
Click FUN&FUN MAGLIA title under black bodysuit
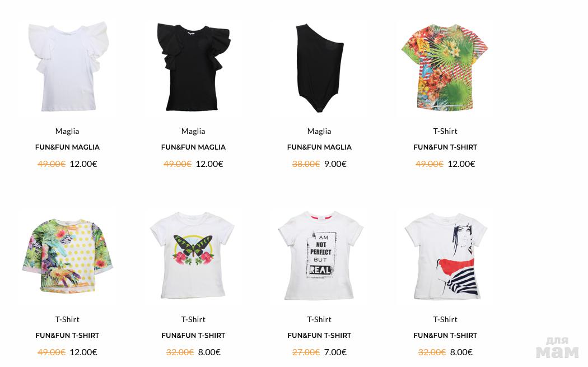[x=320, y=147]
